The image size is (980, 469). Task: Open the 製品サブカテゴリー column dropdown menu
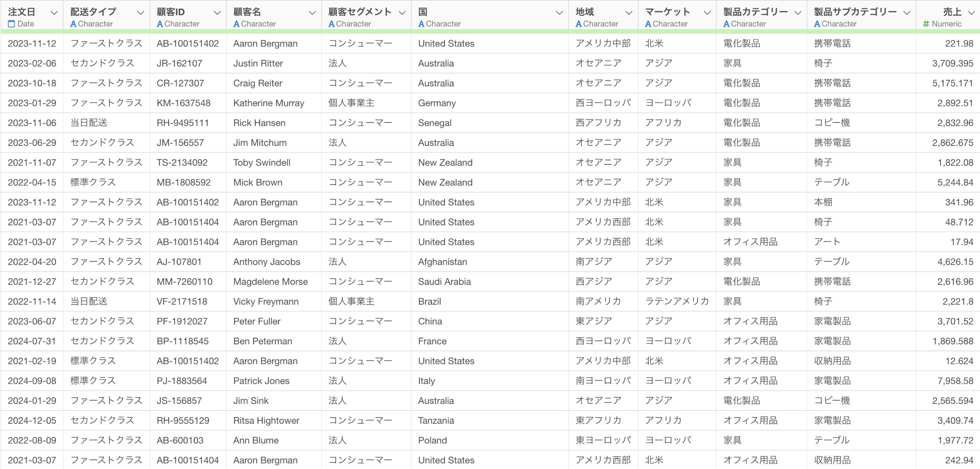coord(907,13)
